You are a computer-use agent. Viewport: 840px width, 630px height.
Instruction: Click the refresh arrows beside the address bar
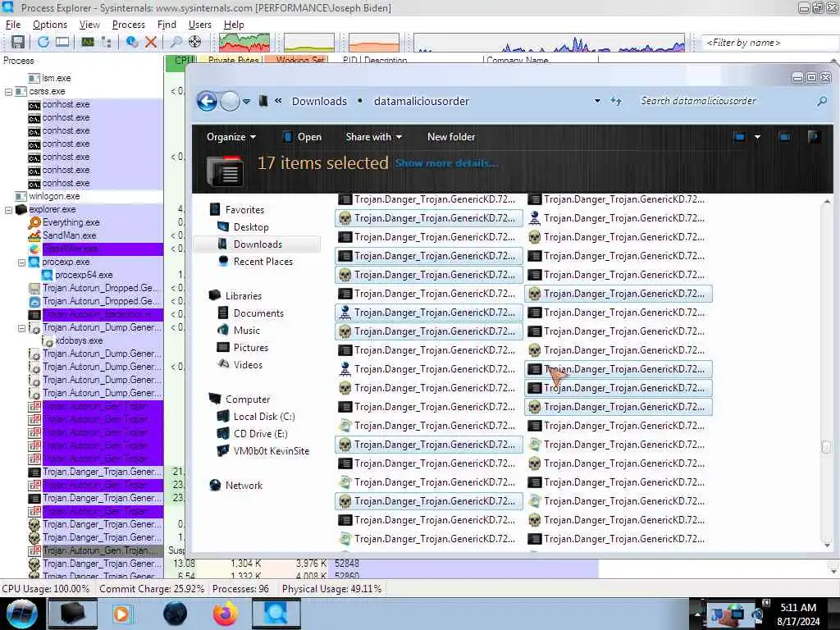tap(616, 101)
